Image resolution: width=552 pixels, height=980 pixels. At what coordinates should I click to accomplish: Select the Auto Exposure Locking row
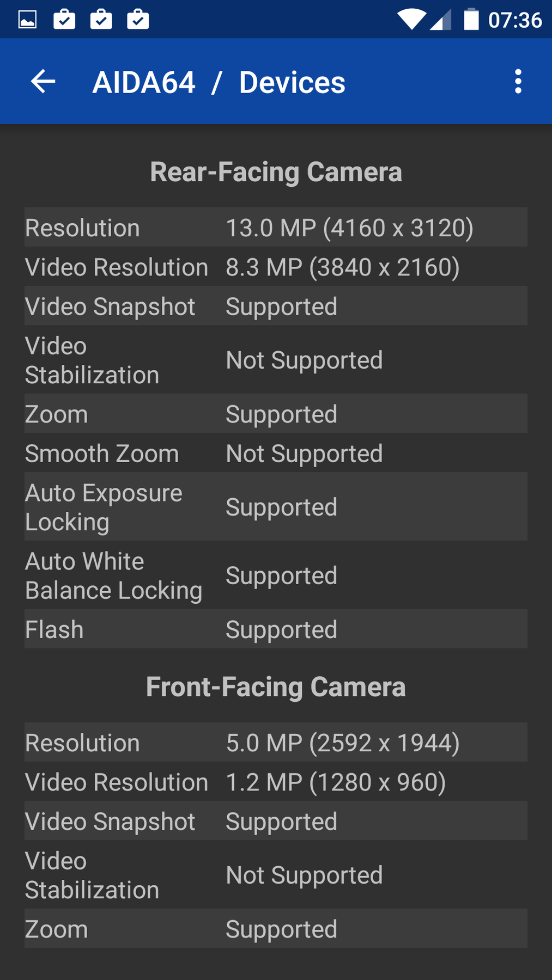coord(276,507)
